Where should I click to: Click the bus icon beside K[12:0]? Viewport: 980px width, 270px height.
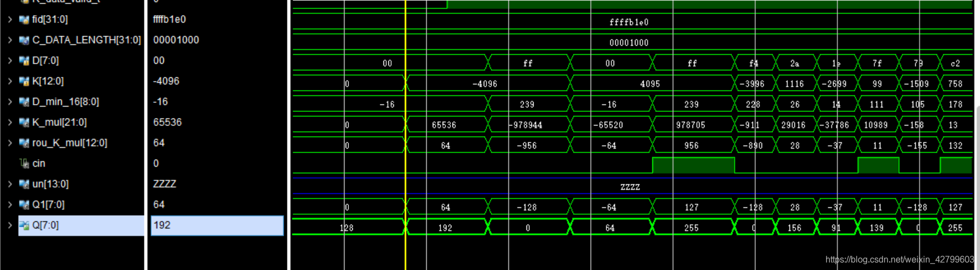24,81
